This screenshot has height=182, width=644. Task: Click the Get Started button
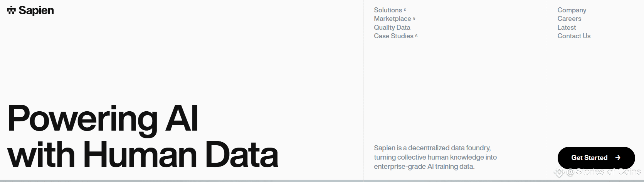coord(596,158)
